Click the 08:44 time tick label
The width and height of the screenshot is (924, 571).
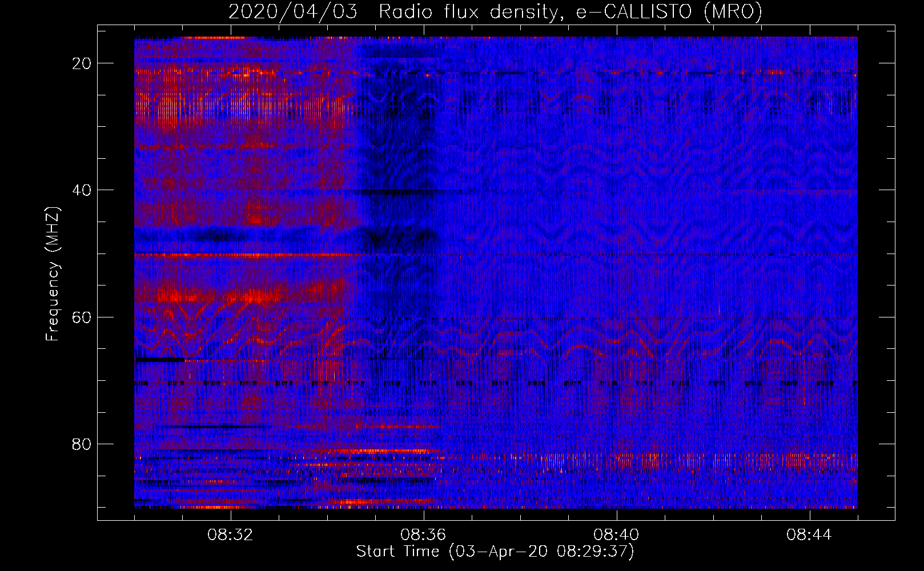pyautogui.click(x=810, y=535)
